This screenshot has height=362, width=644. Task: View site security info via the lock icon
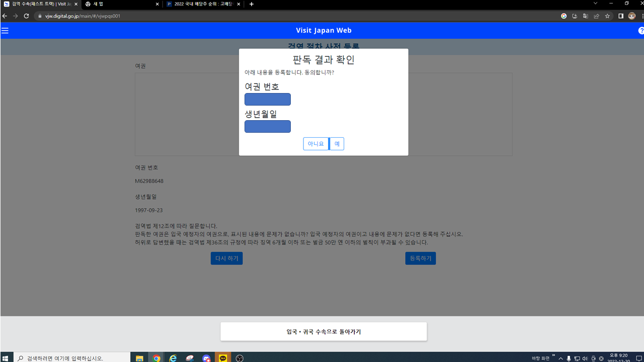point(40,16)
